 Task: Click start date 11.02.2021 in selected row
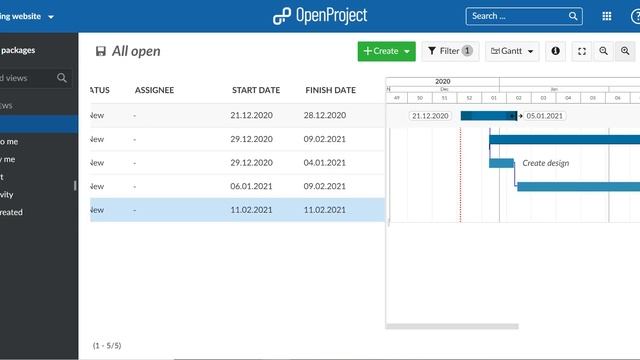tap(251, 210)
